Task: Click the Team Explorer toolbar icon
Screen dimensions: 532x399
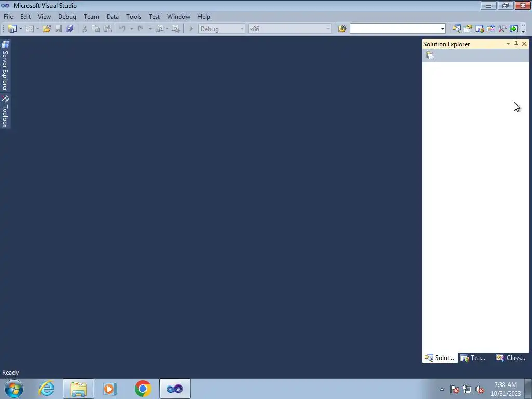Action: pos(480,29)
